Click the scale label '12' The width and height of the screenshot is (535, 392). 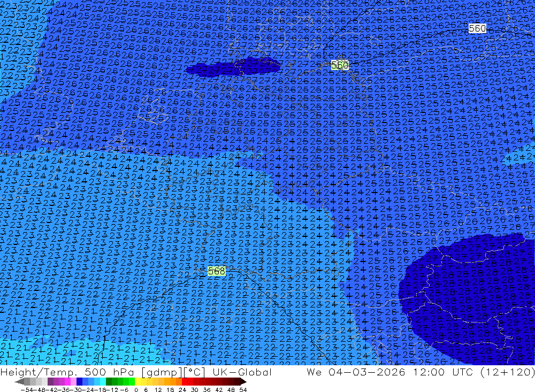(158, 390)
